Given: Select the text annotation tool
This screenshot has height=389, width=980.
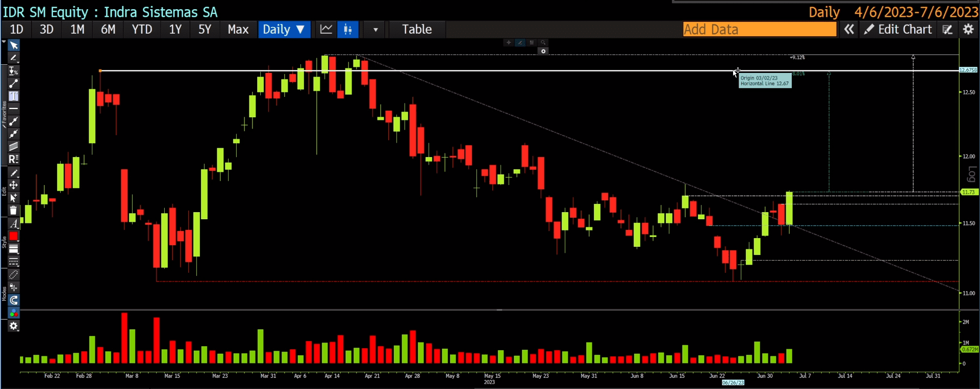Looking at the screenshot, I should click(x=14, y=96).
